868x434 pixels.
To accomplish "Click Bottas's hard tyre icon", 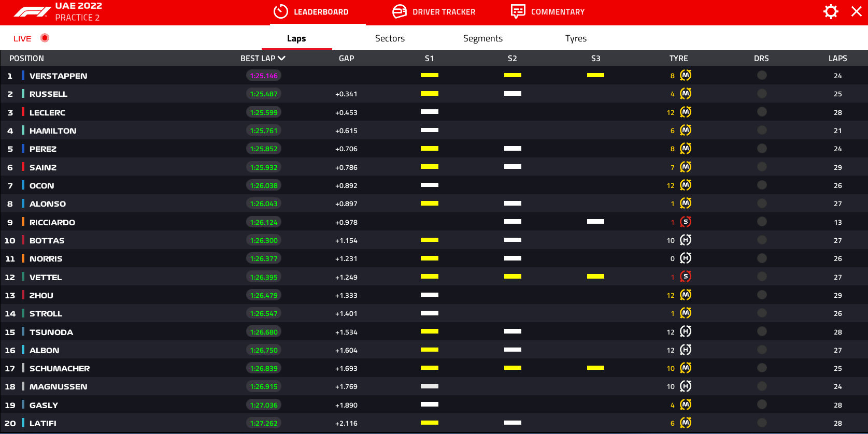I will [x=686, y=240].
